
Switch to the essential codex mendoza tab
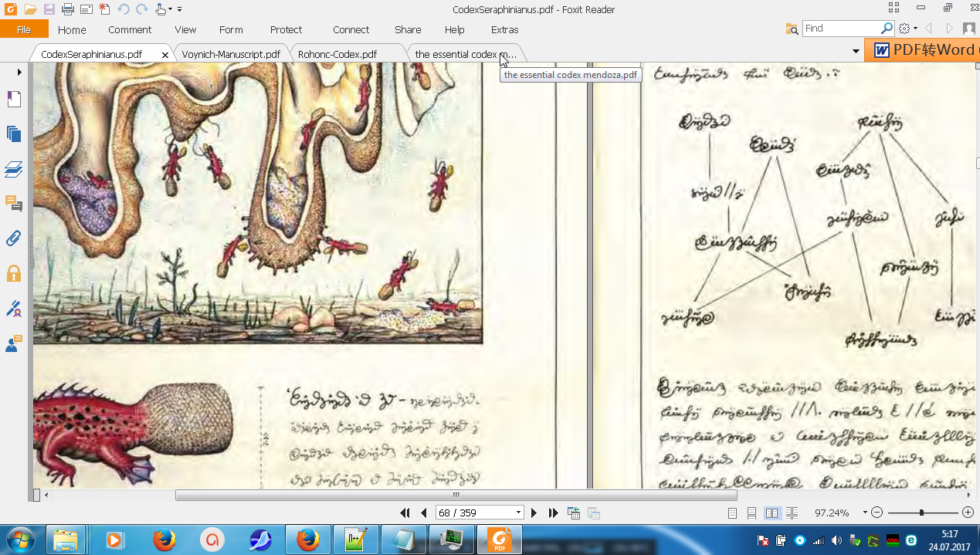tap(466, 54)
